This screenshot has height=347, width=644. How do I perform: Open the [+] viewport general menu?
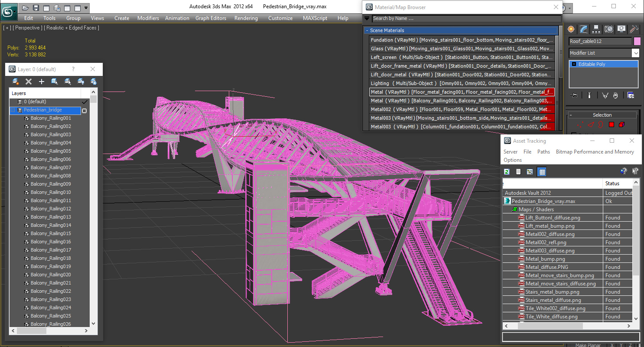coord(7,28)
